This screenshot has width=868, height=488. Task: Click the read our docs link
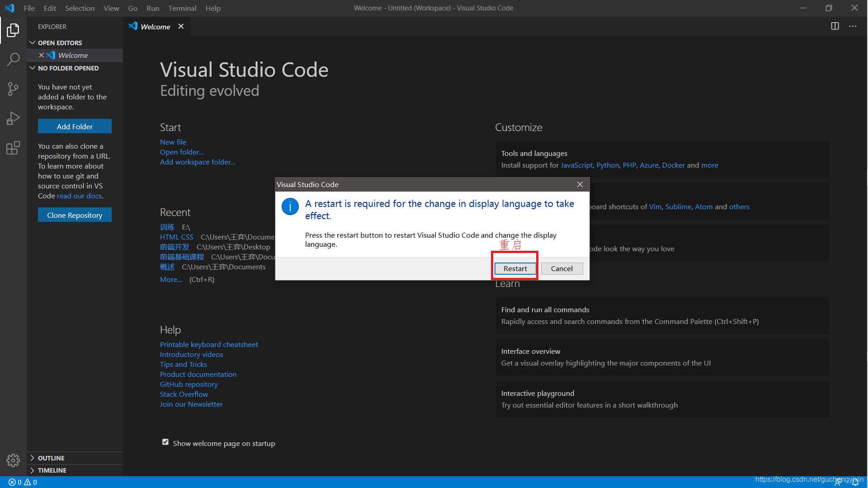(79, 196)
